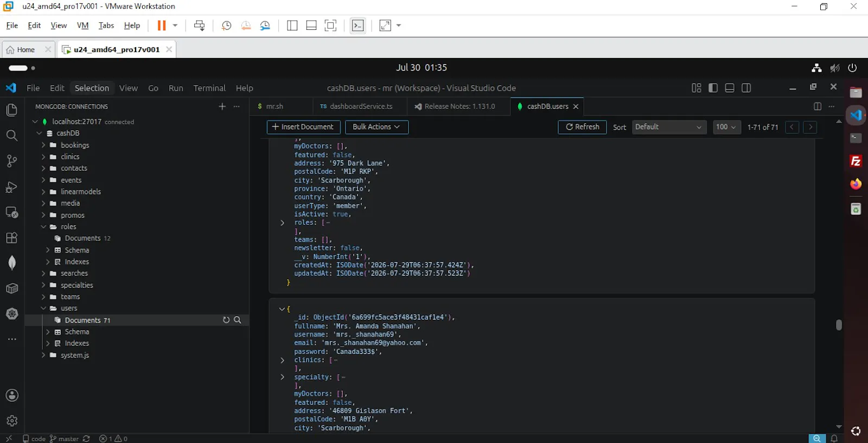
Task: Open Terminal from the Ubuntu dock
Action: (x=856, y=138)
